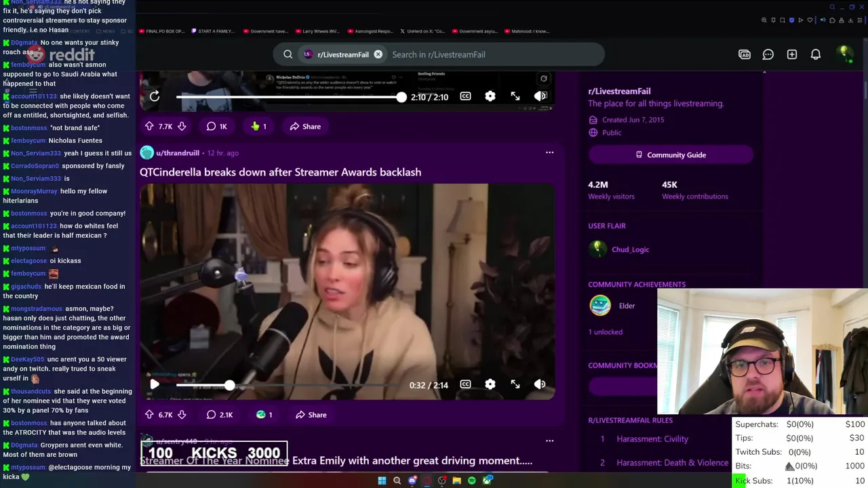868x488 pixels.
Task: Open Mahmood: I know bookmark
Action: click(x=526, y=31)
